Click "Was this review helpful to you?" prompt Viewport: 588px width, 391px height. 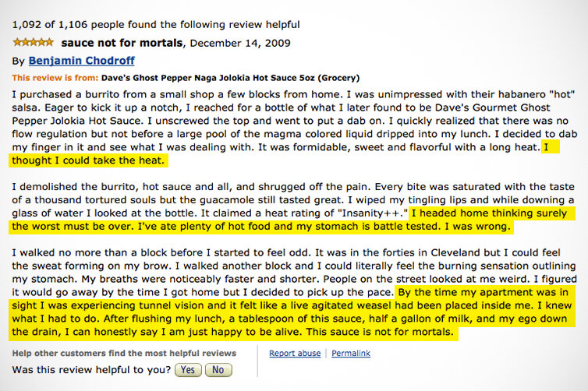click(x=92, y=370)
